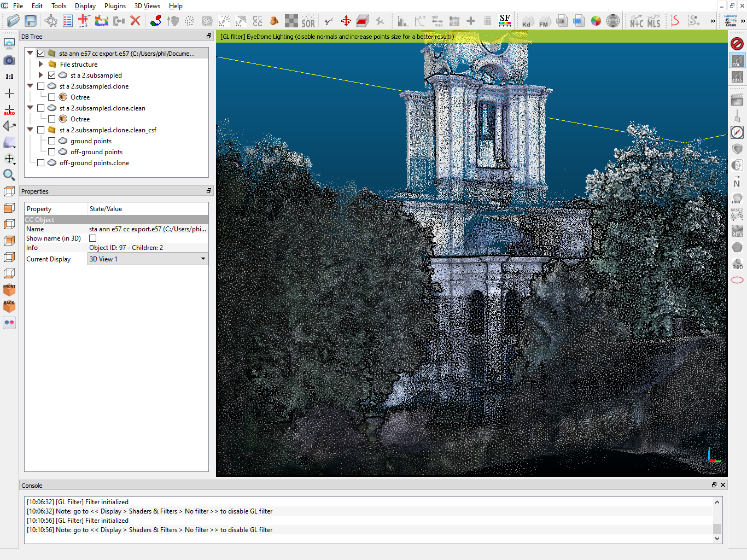The image size is (747, 560).
Task: Click the RSD plugin icon
Action: [737, 264]
